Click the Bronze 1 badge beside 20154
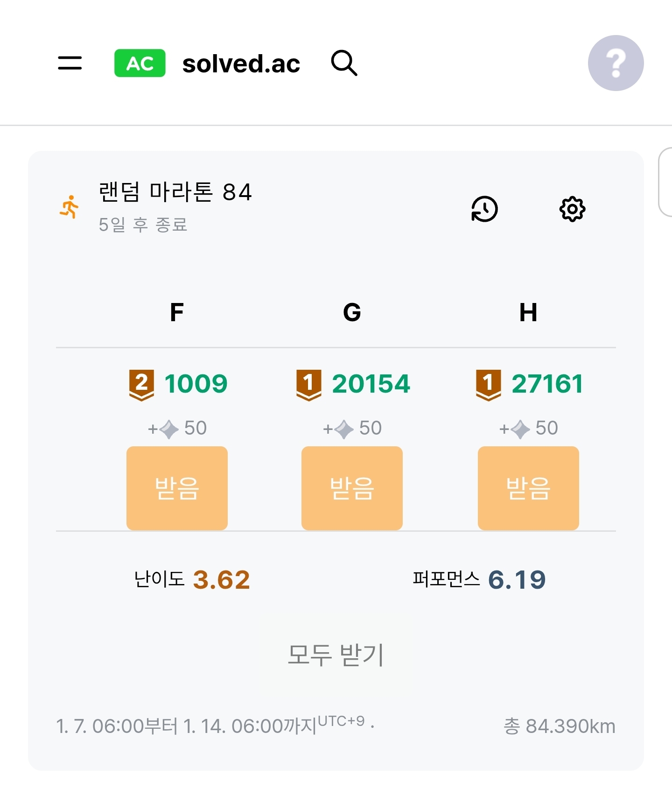 [x=308, y=385]
